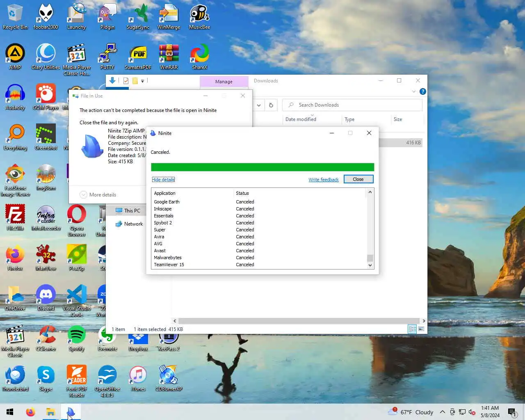Open the Visual Studio Code shortcut

(x=76, y=301)
